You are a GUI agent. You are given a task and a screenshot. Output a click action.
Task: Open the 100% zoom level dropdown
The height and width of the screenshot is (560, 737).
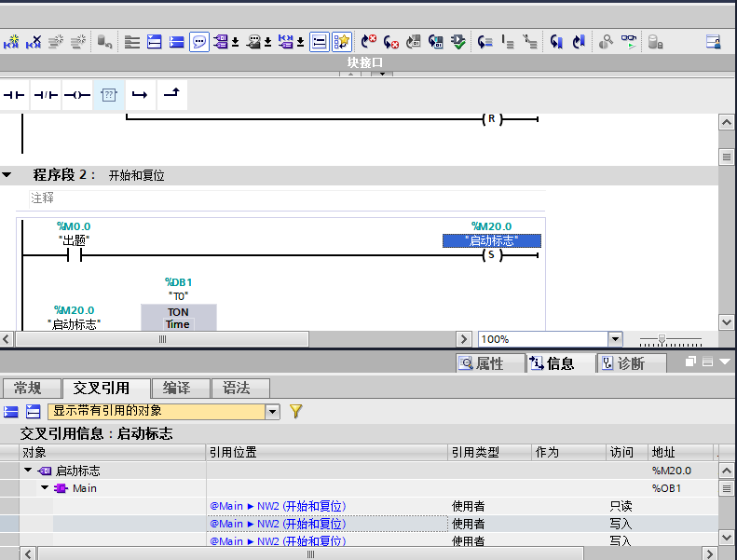615,339
